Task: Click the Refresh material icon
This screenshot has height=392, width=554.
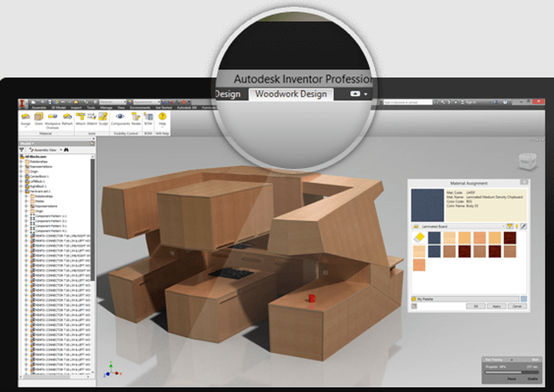Action: [x=67, y=118]
